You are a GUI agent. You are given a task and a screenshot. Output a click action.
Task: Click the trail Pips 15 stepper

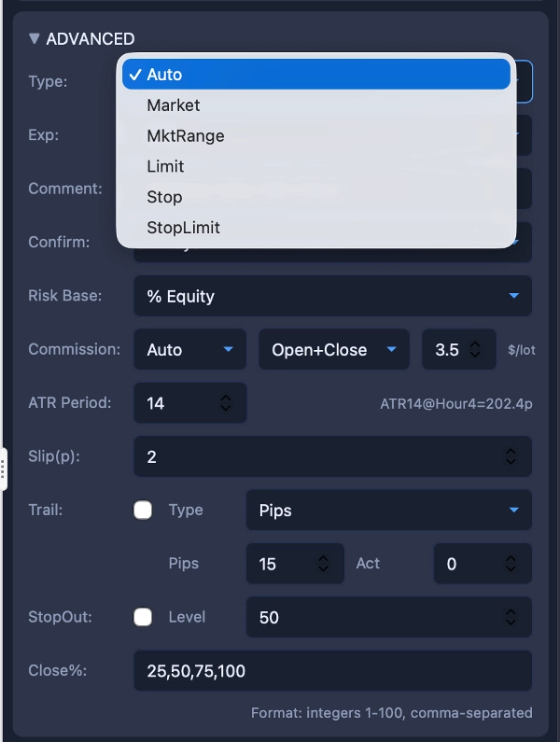(x=323, y=564)
